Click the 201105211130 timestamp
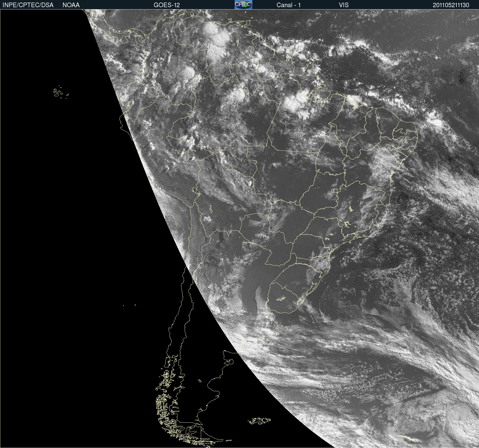The height and width of the screenshot is (448, 479). click(x=451, y=5)
